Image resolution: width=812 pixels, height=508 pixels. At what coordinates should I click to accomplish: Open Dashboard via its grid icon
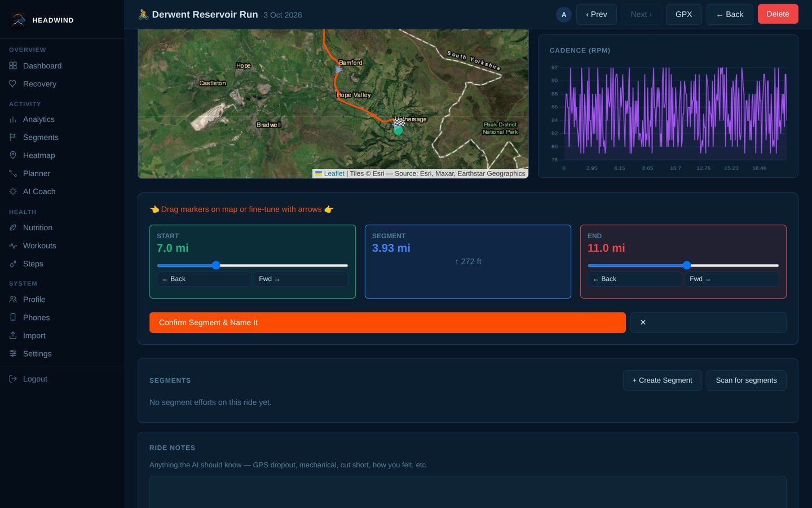13,65
